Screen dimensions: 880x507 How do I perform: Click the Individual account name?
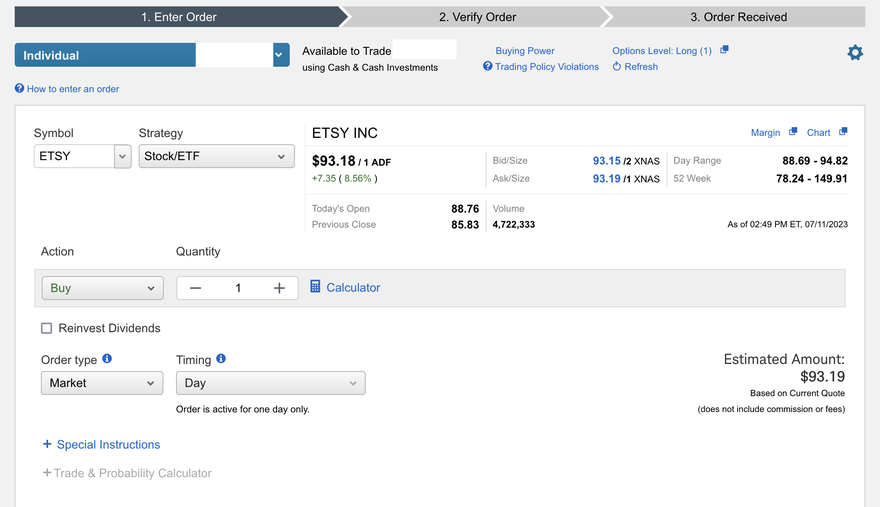51,56
